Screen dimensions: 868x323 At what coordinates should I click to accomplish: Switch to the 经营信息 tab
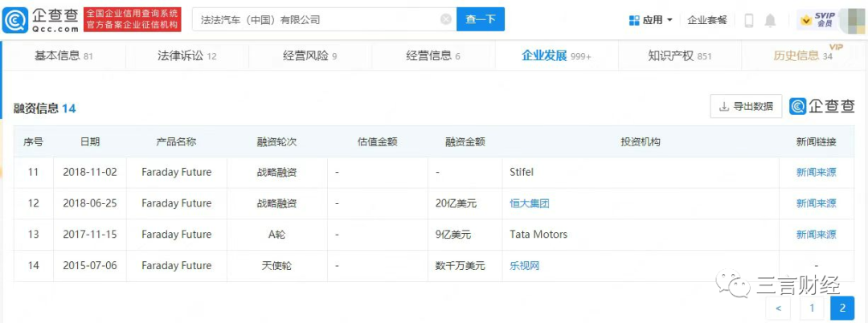(x=433, y=56)
